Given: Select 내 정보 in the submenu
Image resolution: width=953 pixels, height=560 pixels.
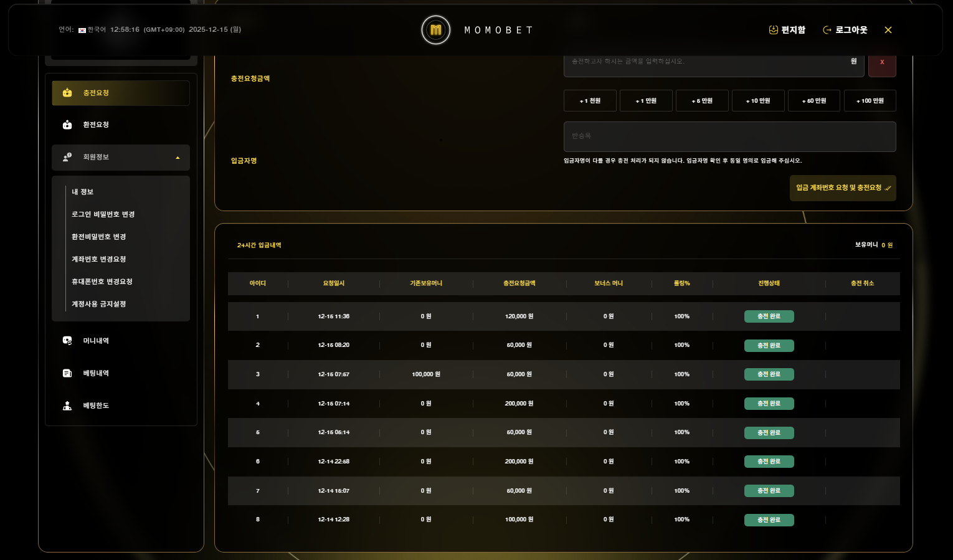Looking at the screenshot, I should 82,192.
